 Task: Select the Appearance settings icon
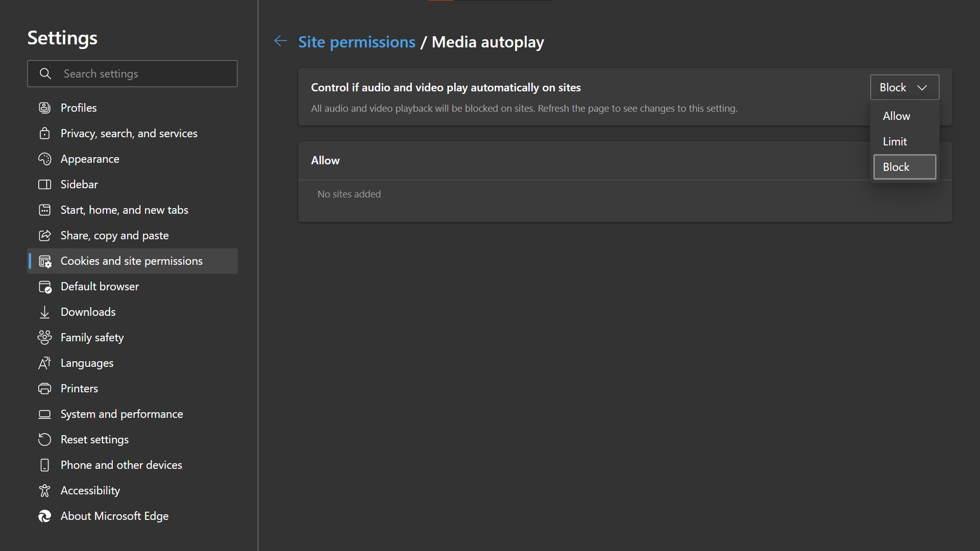coord(45,158)
